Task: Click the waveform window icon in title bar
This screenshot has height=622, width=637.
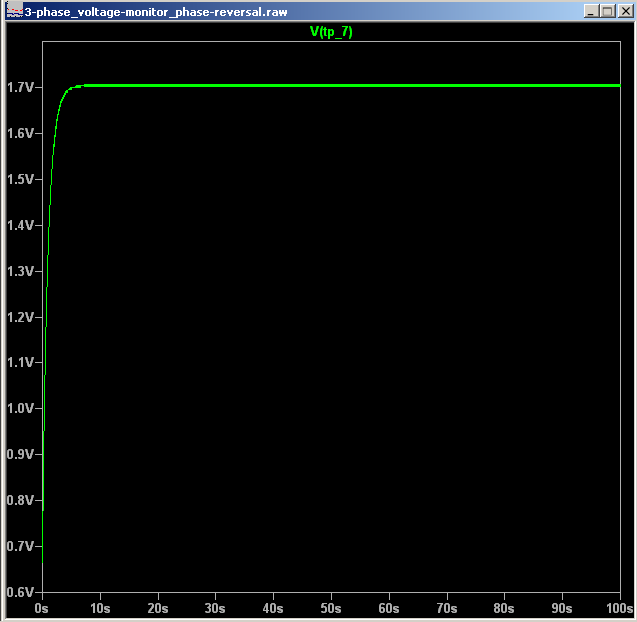Action: pos(15,11)
